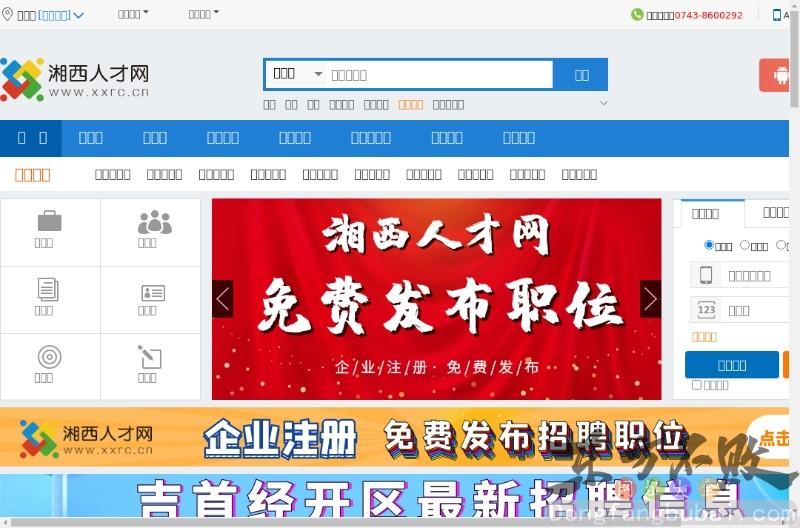Viewport: 800px width, 528px height.
Task: Click the orange link above the blue login button
Action: tap(704, 337)
